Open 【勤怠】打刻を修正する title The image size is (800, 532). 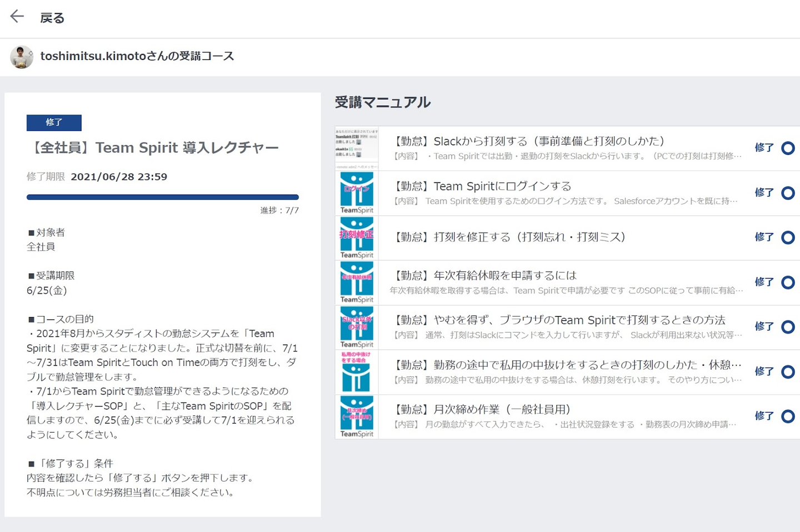(510, 237)
